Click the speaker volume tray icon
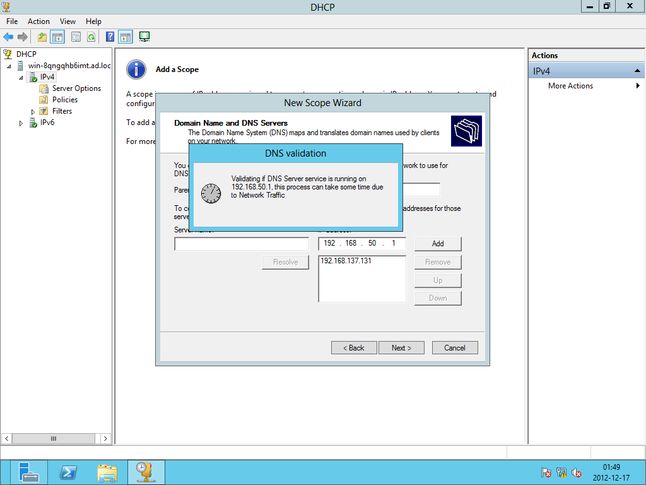Viewport: 646px width, 485px height. coord(576,473)
